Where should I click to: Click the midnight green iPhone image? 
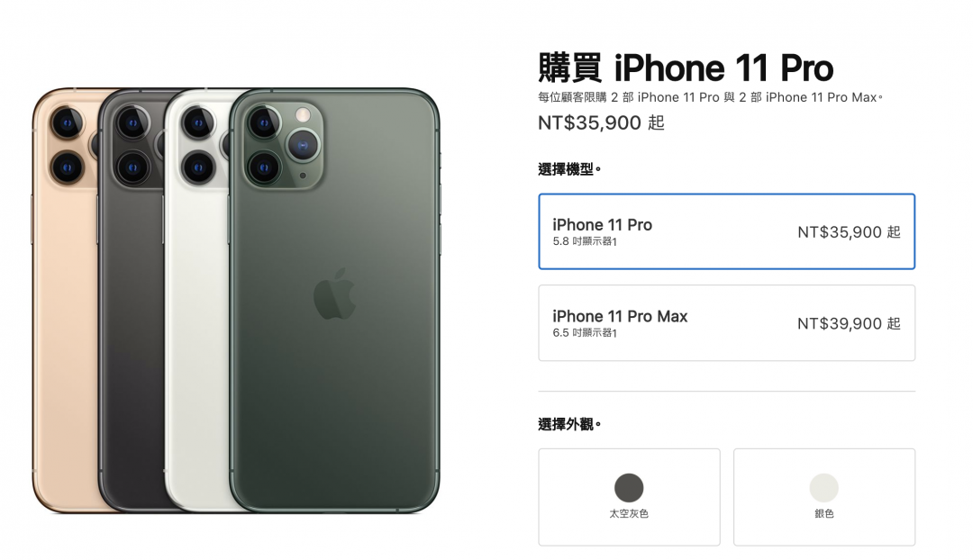(x=335, y=301)
